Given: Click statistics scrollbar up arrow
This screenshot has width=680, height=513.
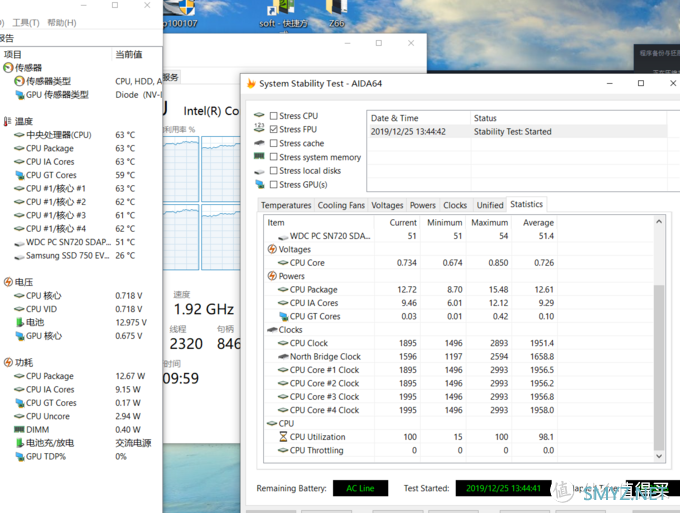Looking at the screenshot, I should click(x=659, y=222).
